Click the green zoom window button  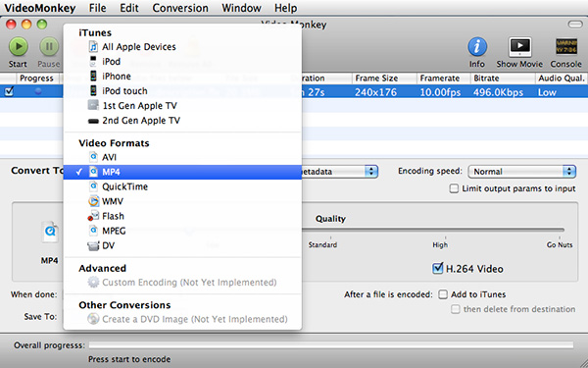point(42,25)
